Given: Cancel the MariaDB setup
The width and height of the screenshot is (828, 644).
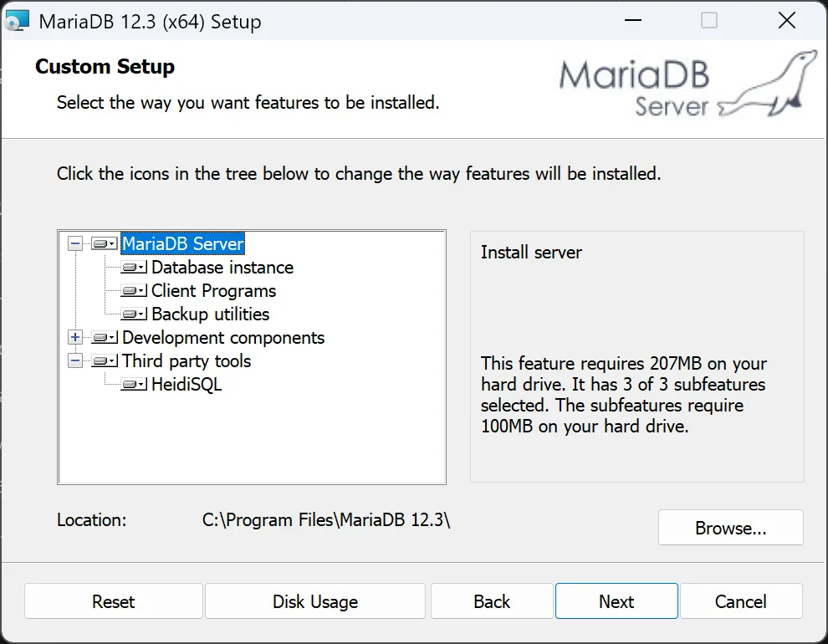Looking at the screenshot, I should [x=741, y=601].
